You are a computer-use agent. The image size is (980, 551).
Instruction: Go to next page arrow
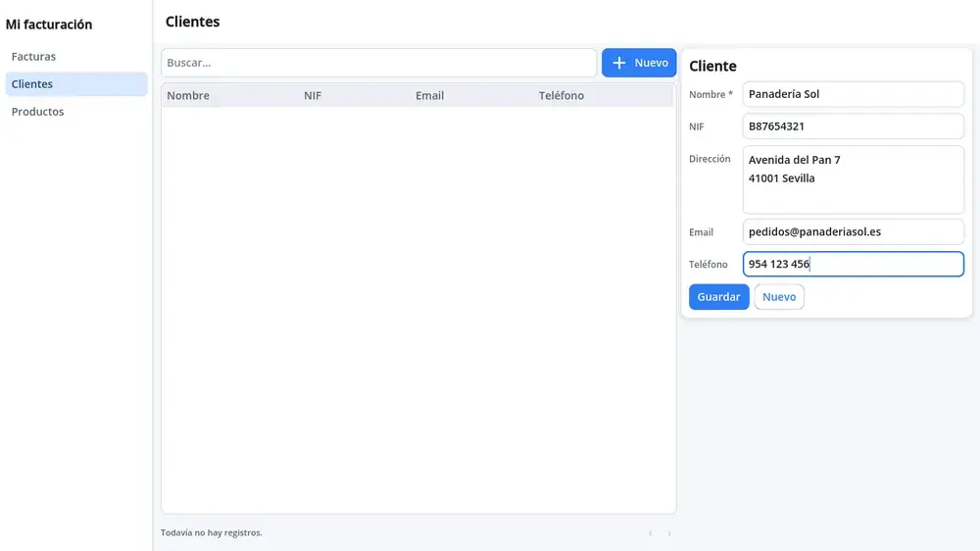(x=668, y=533)
